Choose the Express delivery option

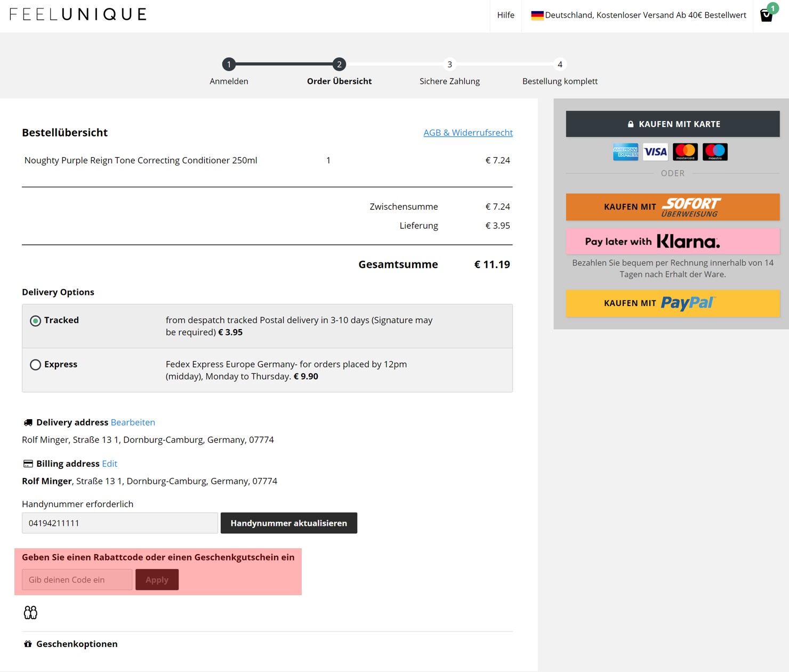point(36,365)
